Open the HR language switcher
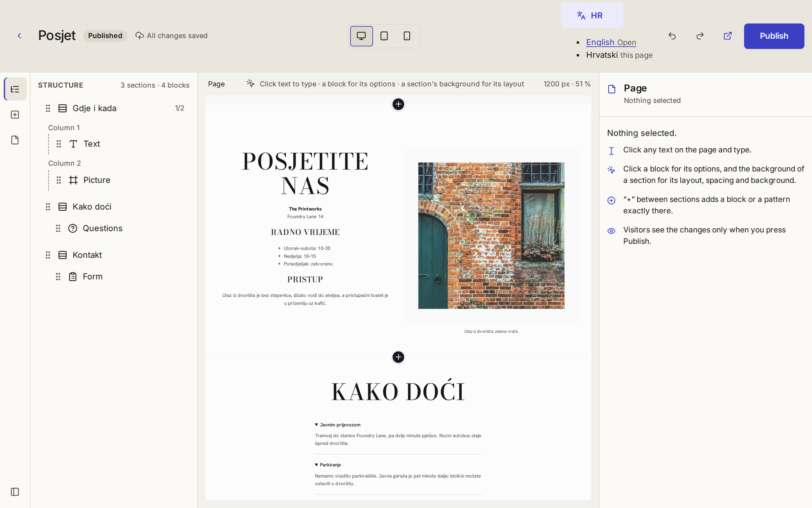This screenshot has height=508, width=812. tap(592, 15)
